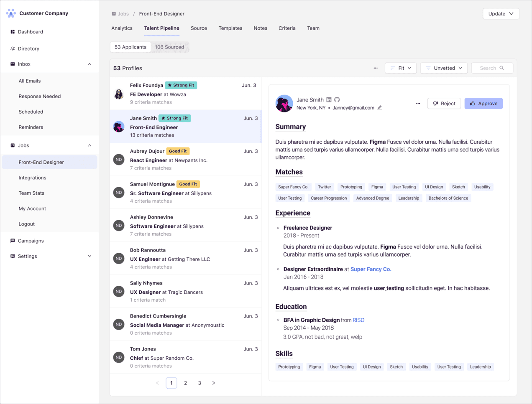532x404 pixels.
Task: Open the Unvetted filter dropdown
Action: (x=444, y=68)
